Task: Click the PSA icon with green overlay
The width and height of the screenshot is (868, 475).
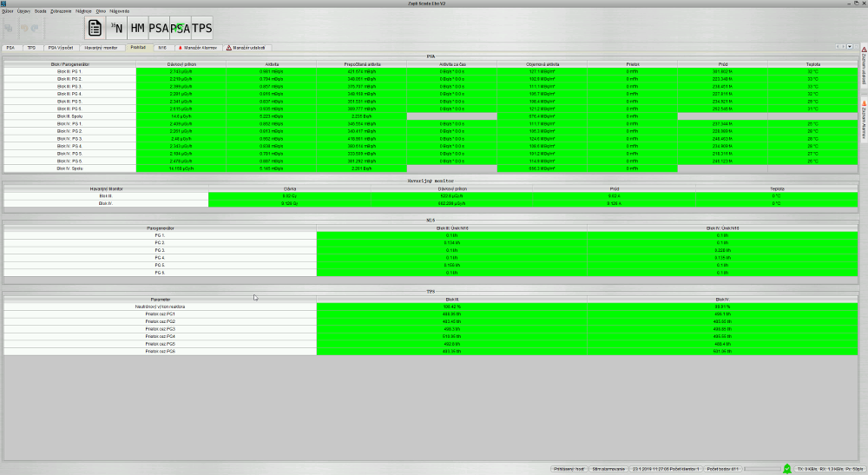Action: point(181,28)
